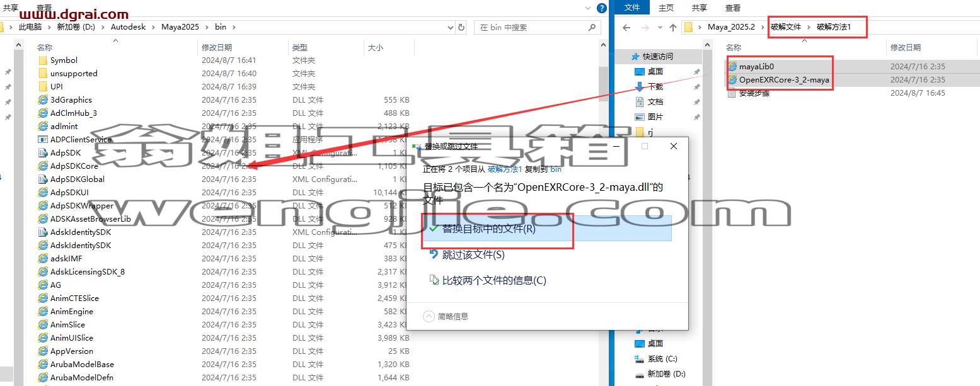The width and height of the screenshot is (980, 386).
Task: Click the AdpSDKUI file icon
Action: pyautogui.click(x=43, y=192)
